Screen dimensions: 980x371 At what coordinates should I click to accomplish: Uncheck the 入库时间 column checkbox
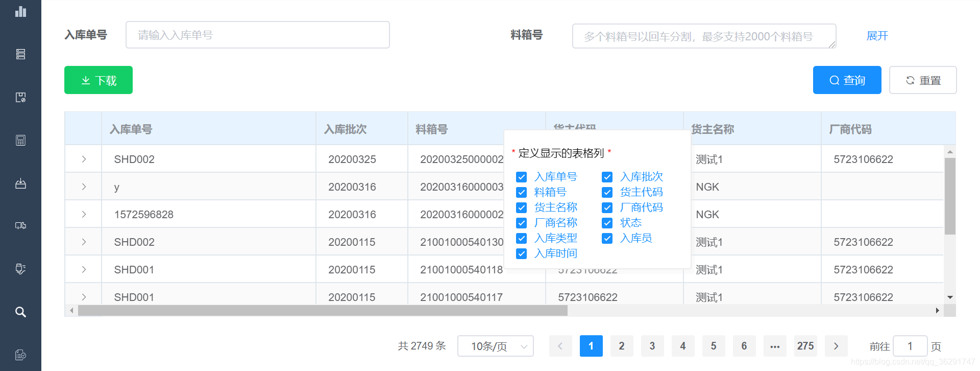(521, 253)
